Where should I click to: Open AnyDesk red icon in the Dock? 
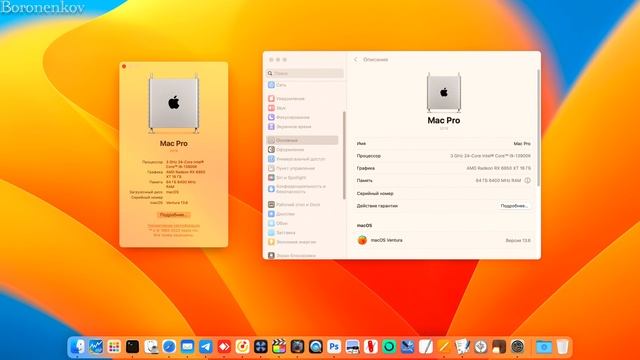pyautogui.click(x=224, y=347)
